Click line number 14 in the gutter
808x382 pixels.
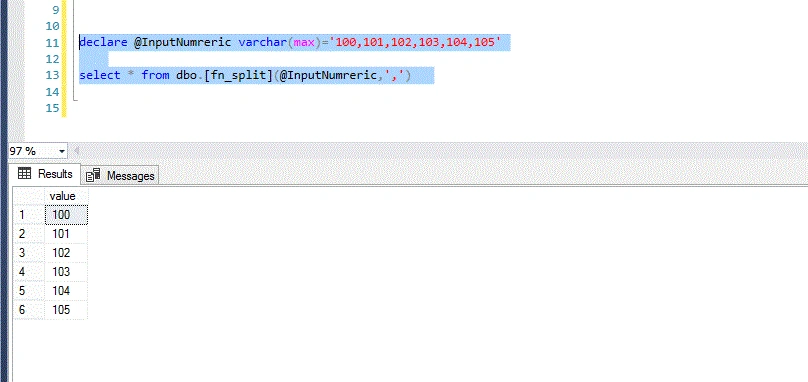coord(53,92)
